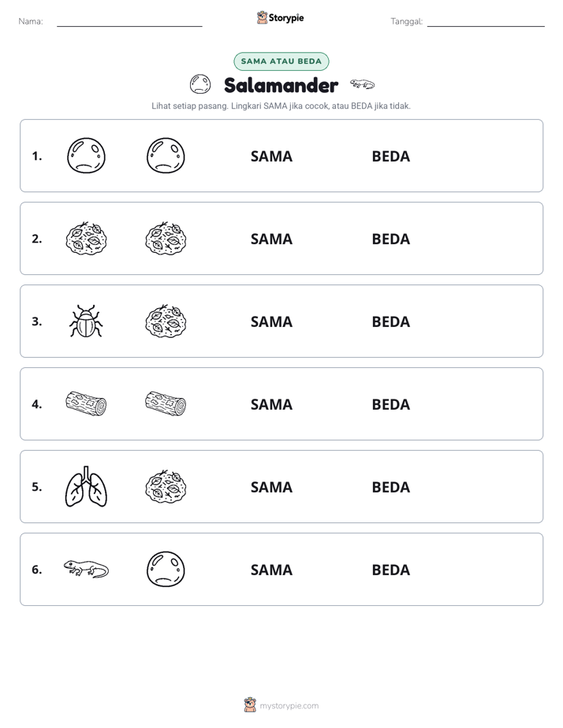Click the SAMA ATAU BEDA badge

[281, 61]
